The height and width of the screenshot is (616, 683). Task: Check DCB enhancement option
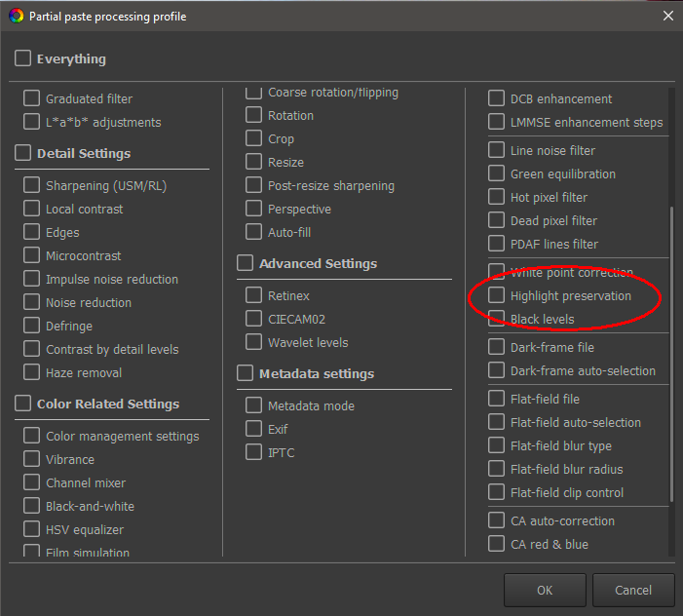click(x=496, y=98)
